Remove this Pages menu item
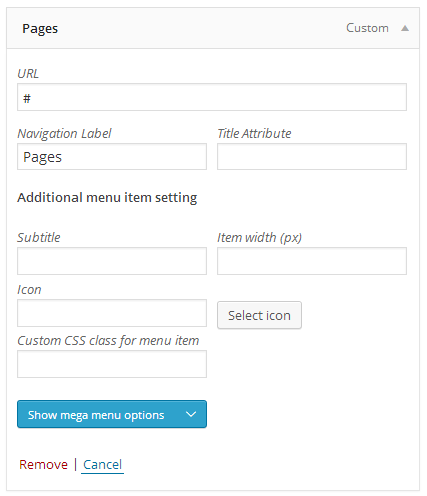This screenshot has width=427, height=496. (x=43, y=464)
